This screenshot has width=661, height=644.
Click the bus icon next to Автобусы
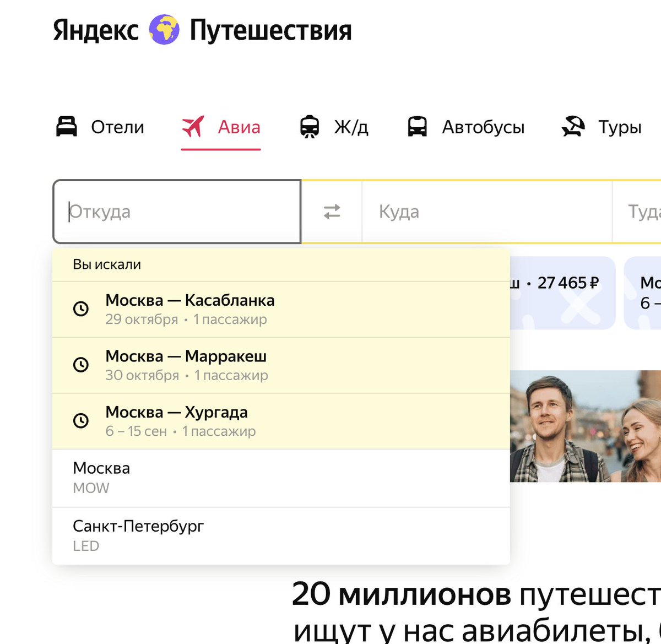[x=417, y=127]
